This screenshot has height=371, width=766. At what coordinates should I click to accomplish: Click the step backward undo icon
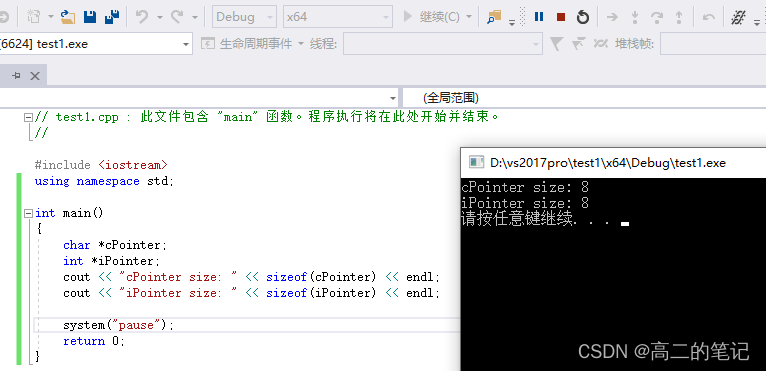708,17
